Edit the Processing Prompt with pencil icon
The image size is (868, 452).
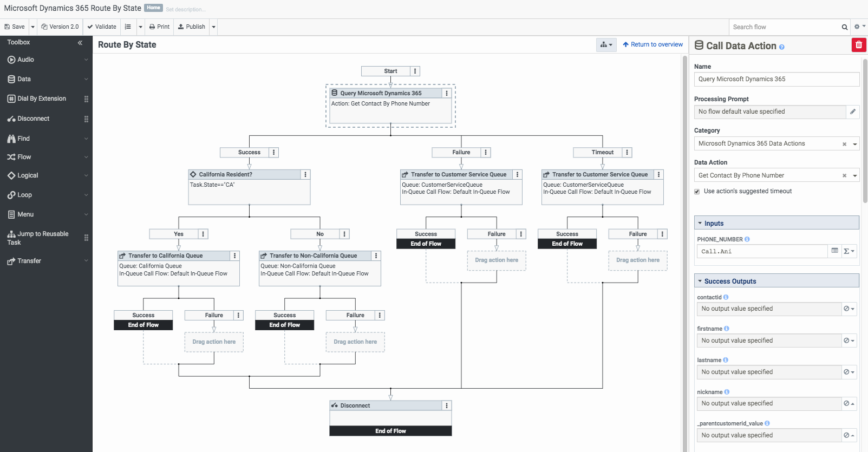tap(853, 112)
